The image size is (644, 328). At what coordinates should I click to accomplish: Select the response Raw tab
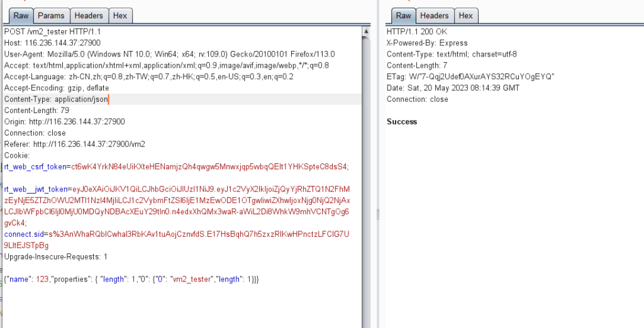coord(403,16)
